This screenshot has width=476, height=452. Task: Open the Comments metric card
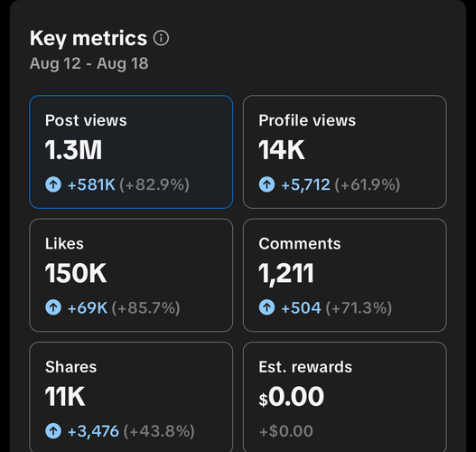click(x=344, y=275)
